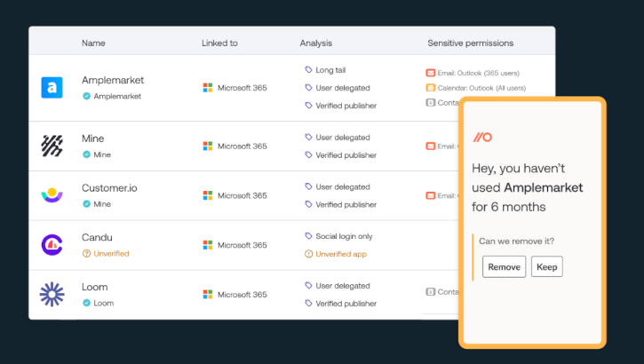
Task: Click Verified publisher tag in Amplemarket row
Action: tap(346, 106)
